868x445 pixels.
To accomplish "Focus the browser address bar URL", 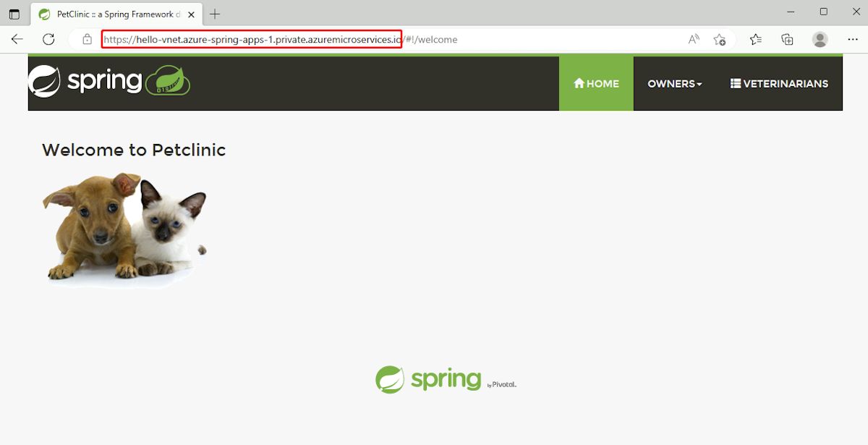I will (281, 39).
